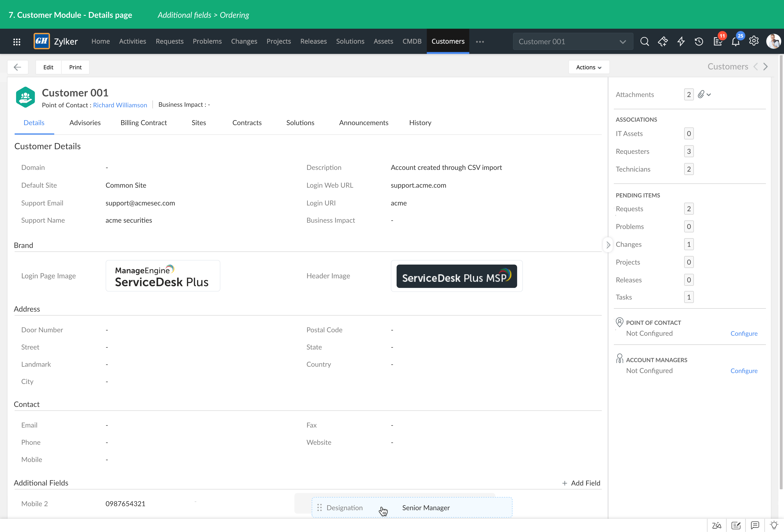Click the Header Image ServiceDesk Plus MSP thumbnail
Viewport: 784px width, 532px height.
point(456,276)
